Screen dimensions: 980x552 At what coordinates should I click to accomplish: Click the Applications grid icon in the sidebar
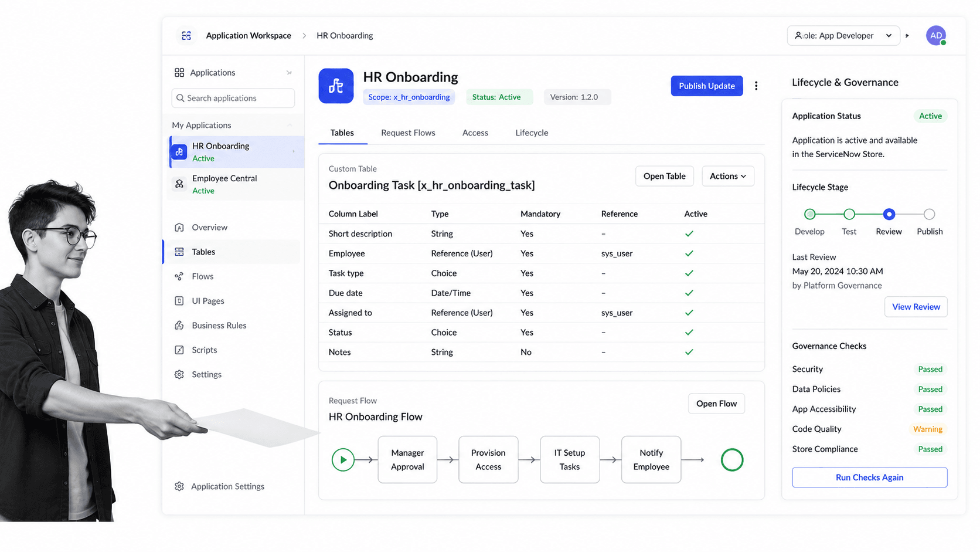tap(179, 73)
